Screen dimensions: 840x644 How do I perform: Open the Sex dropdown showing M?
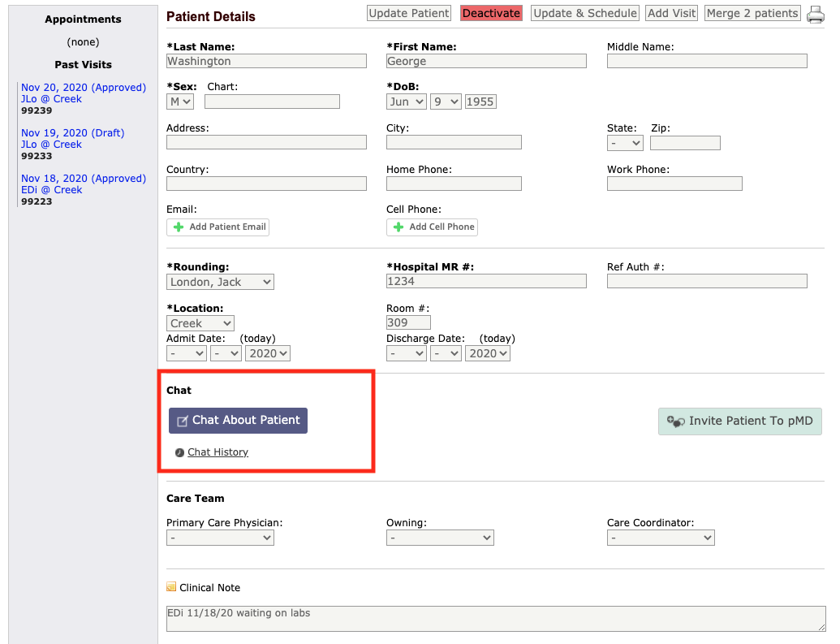[x=179, y=101]
